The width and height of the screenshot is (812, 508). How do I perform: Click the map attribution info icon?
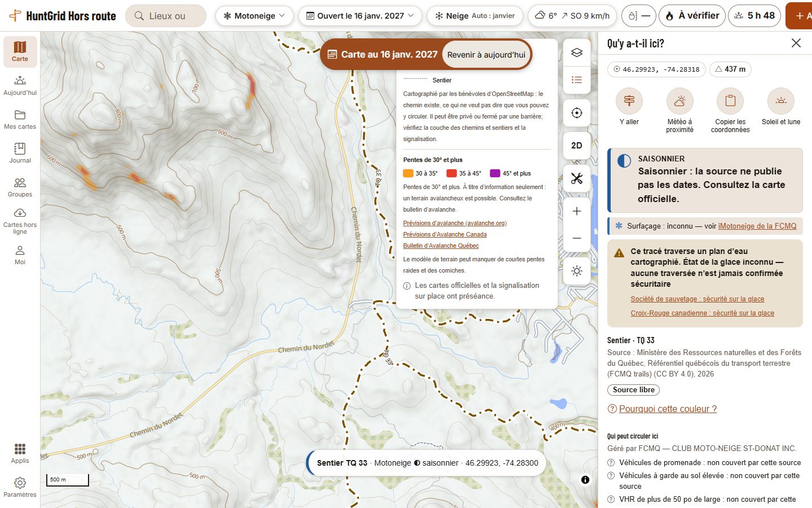tap(585, 480)
